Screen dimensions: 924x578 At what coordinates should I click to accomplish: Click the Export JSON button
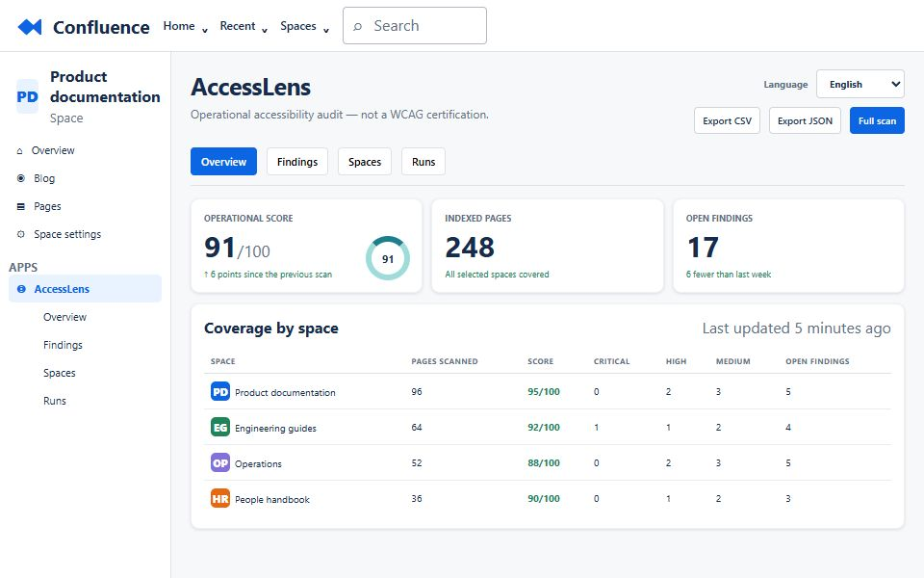(x=805, y=121)
